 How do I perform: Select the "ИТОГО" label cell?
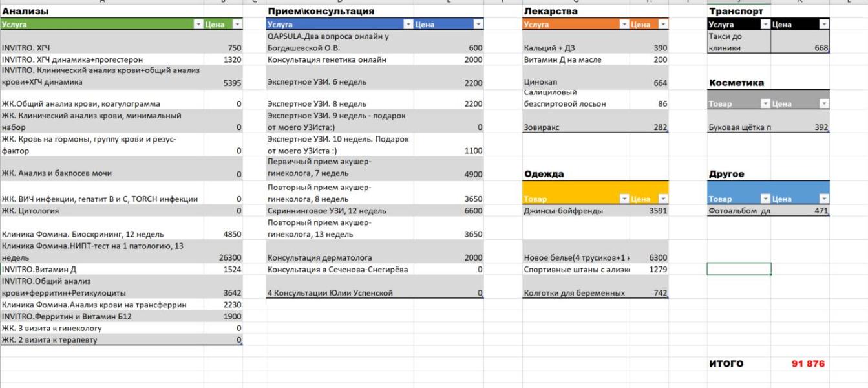point(739,363)
